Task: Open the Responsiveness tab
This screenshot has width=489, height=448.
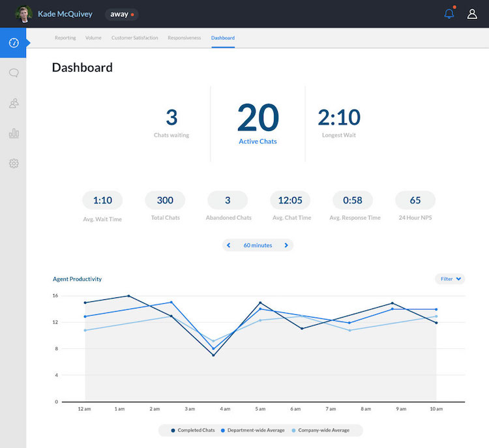Action: coord(185,38)
